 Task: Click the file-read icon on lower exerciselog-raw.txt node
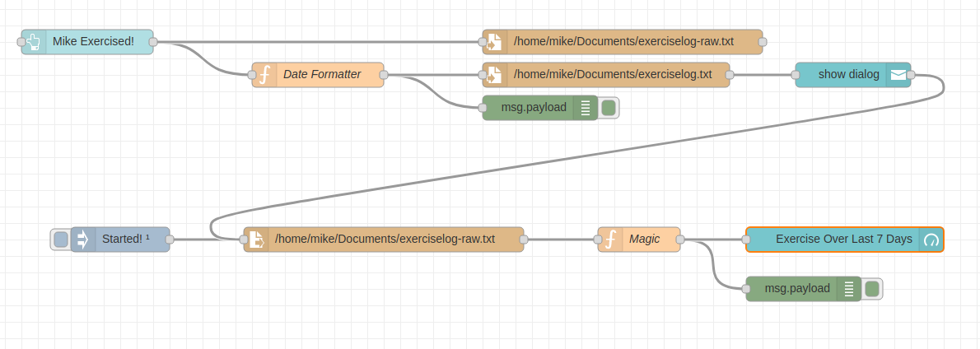[x=256, y=240]
